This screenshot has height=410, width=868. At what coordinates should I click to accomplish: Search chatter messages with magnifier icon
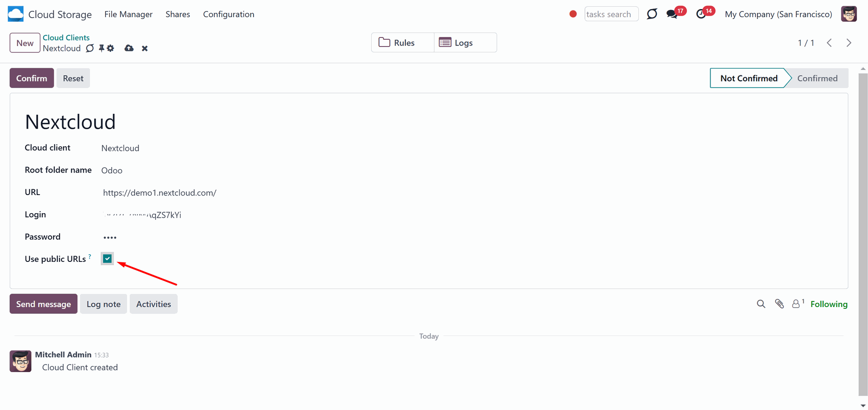[x=761, y=304]
